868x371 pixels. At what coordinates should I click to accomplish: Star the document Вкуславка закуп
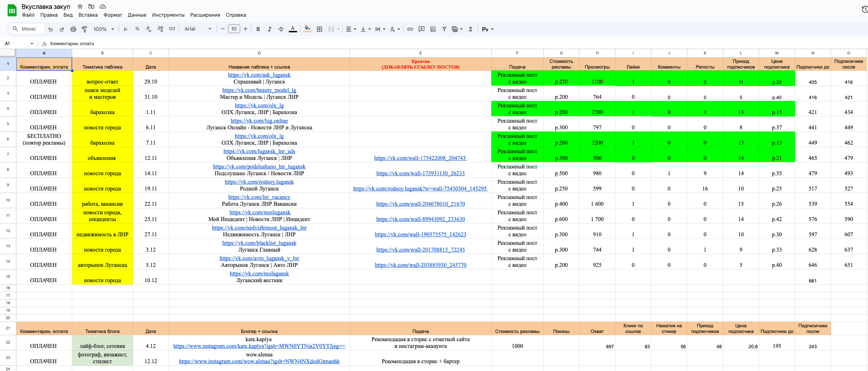(80, 6)
